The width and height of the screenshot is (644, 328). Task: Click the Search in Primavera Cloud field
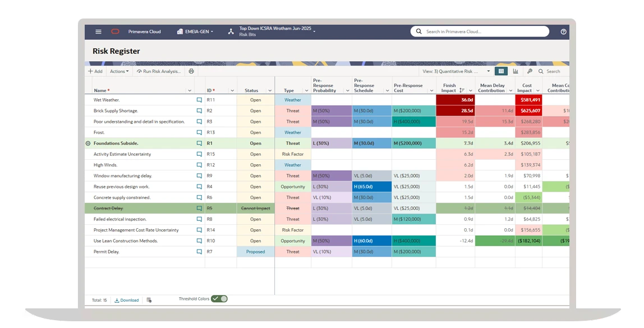tap(480, 31)
